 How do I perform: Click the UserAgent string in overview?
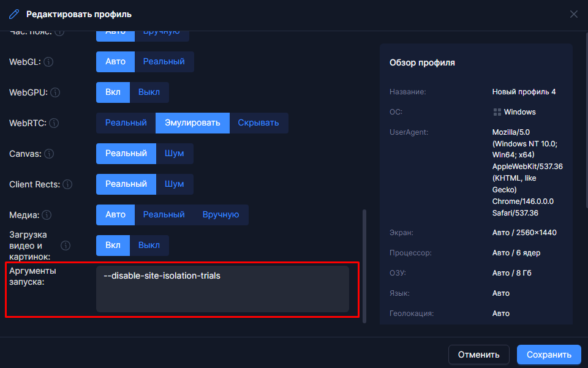(x=527, y=173)
